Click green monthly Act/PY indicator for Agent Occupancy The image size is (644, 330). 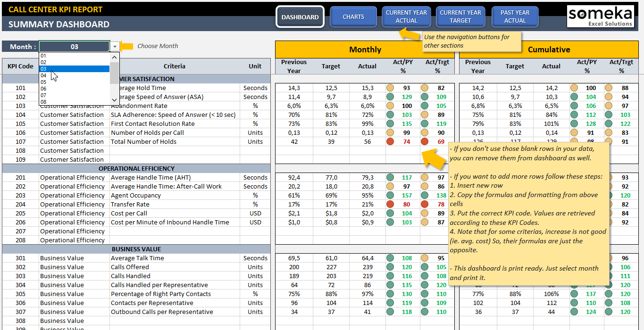(390, 195)
